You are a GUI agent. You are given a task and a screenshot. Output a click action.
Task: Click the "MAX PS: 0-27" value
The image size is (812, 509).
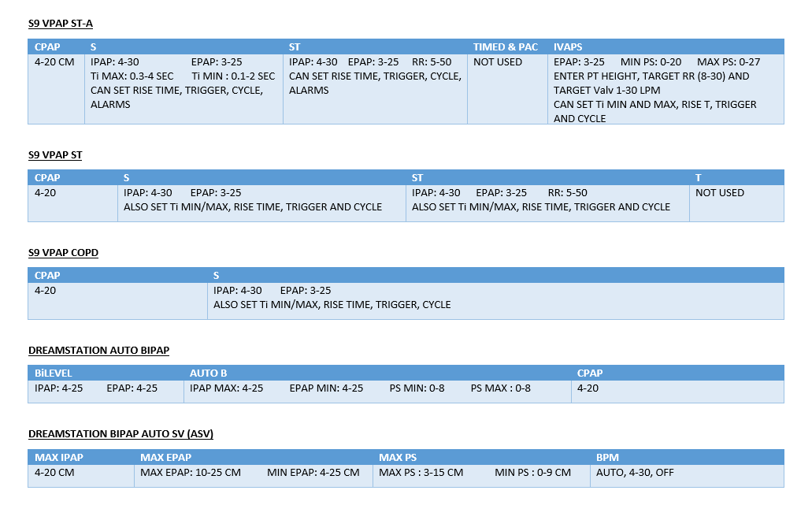coord(729,62)
